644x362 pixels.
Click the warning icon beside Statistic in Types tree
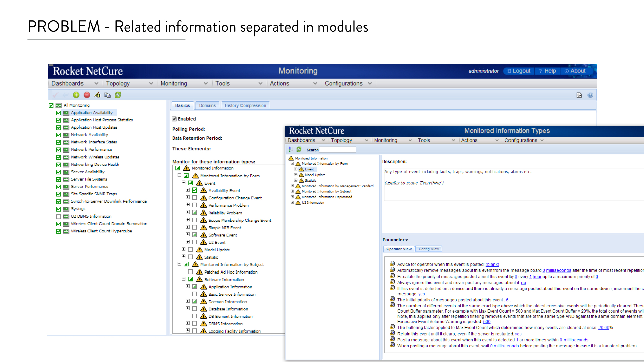coord(301,180)
